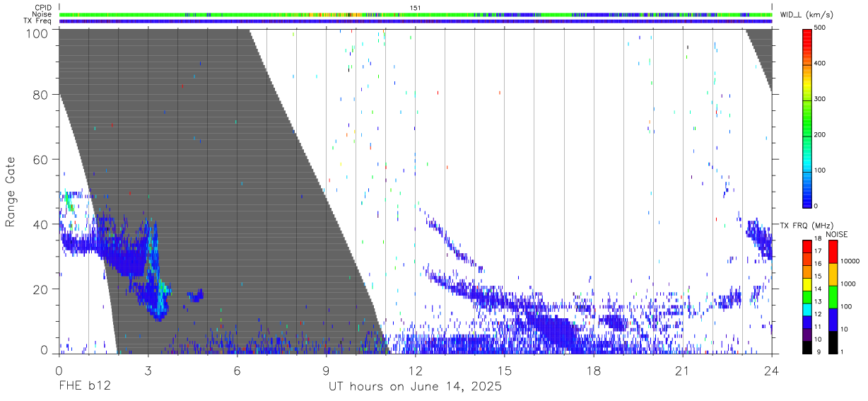This screenshot has height=401, width=868.
Task: Click the CPID label at top left
Action: [x=42, y=8]
